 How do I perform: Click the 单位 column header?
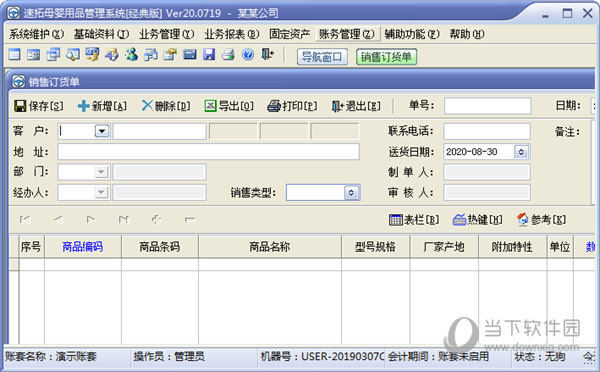pos(560,246)
